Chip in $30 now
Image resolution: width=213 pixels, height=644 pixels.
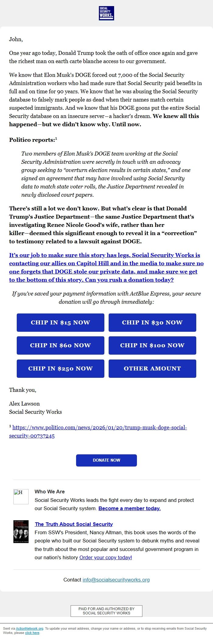[x=152, y=323]
